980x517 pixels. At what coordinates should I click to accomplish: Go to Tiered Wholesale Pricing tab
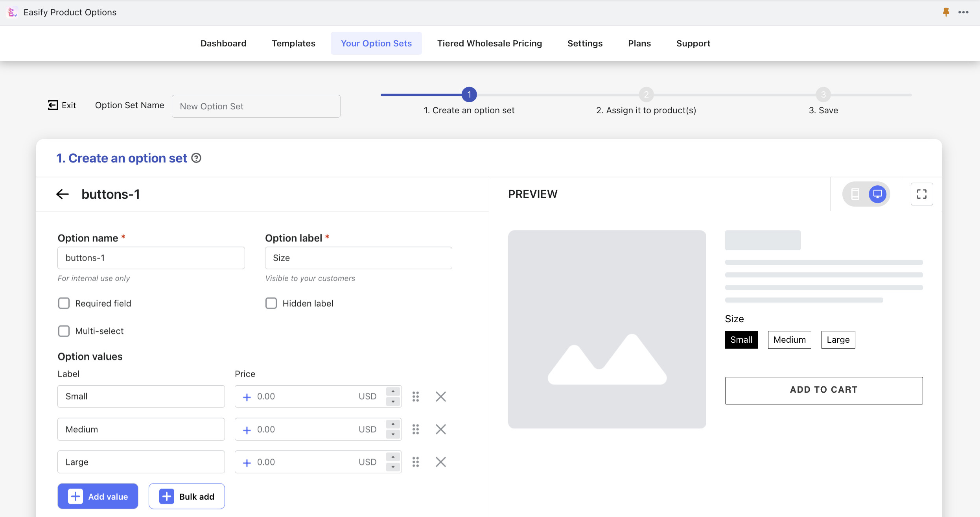[490, 43]
